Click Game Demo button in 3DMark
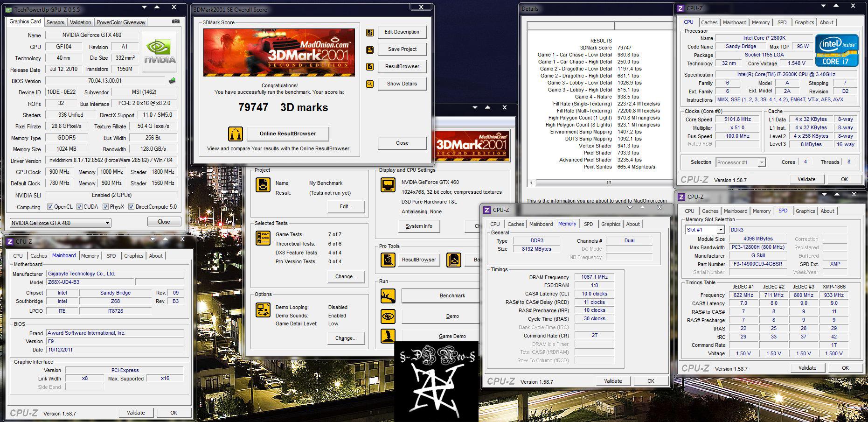The height and width of the screenshot is (422, 868). pos(441,336)
